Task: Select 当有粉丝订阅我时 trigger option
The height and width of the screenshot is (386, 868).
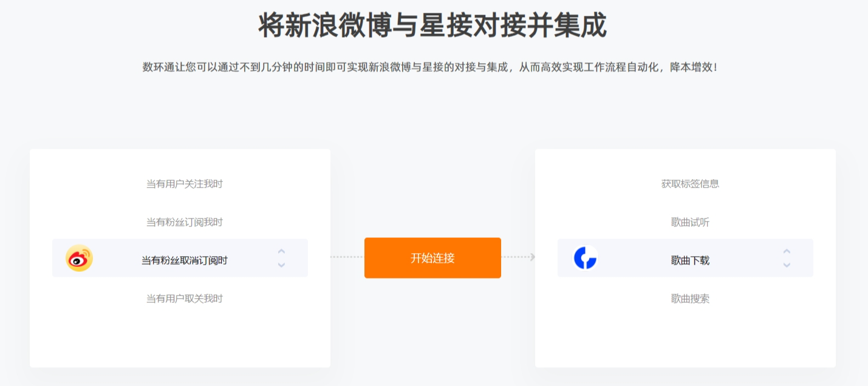Action: pyautogui.click(x=185, y=222)
